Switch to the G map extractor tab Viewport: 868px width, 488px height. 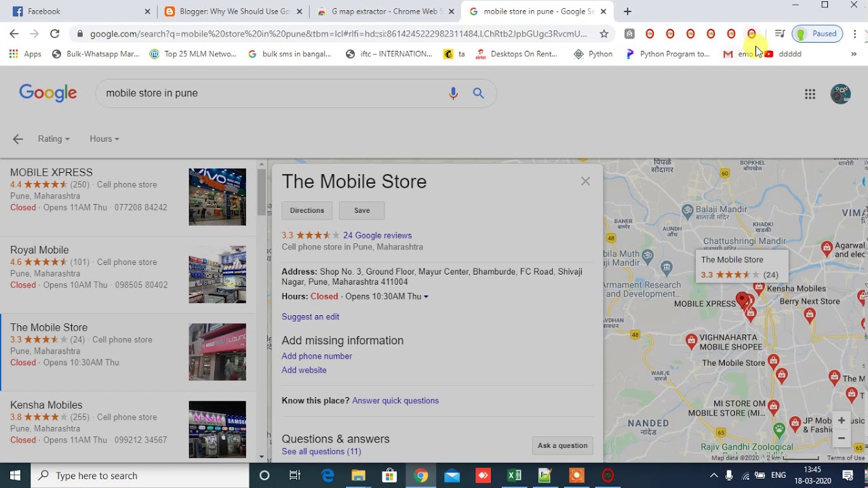[385, 12]
